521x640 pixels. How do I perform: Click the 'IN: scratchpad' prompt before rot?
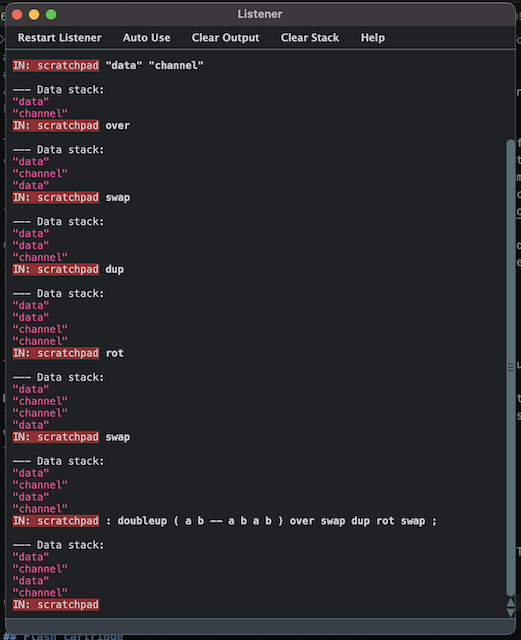point(56,353)
